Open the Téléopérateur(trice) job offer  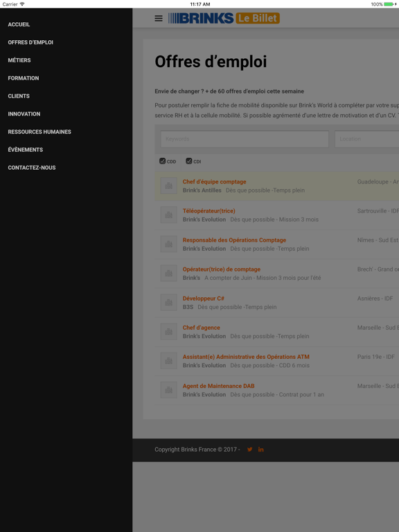point(209,211)
